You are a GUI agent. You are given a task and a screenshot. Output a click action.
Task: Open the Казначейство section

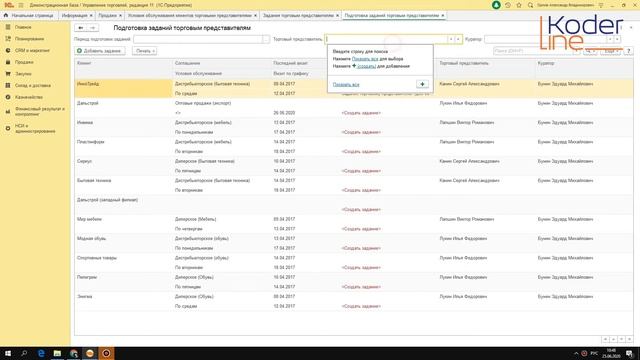click(x=29, y=97)
